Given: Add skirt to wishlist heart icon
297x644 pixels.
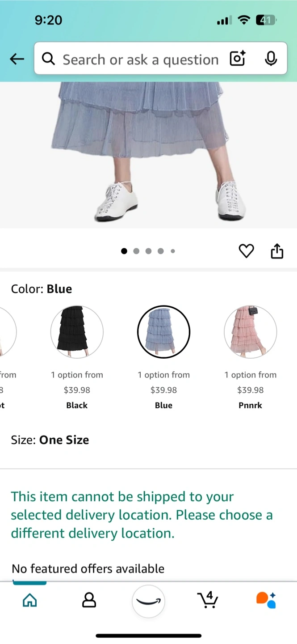Looking at the screenshot, I should pyautogui.click(x=246, y=251).
